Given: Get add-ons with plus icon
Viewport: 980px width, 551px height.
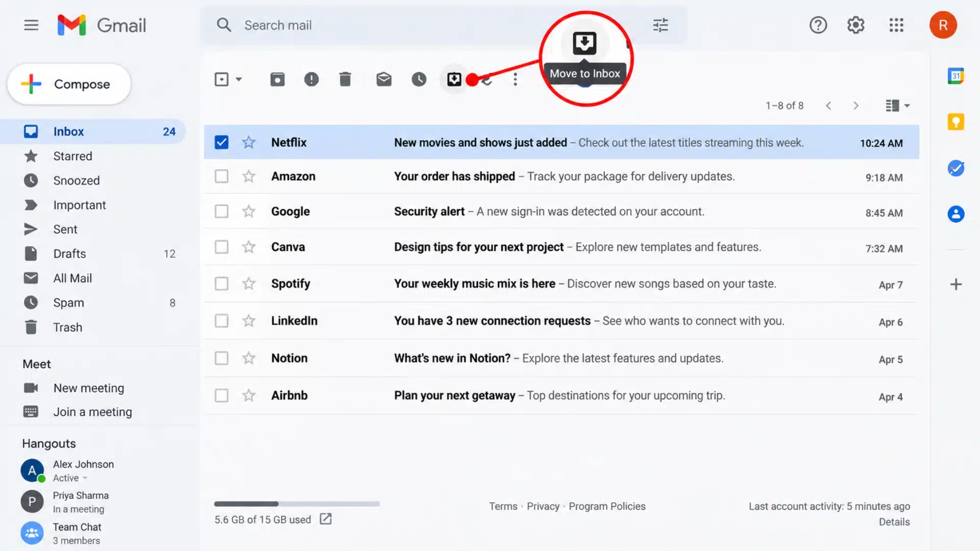Looking at the screenshot, I should 955,284.
